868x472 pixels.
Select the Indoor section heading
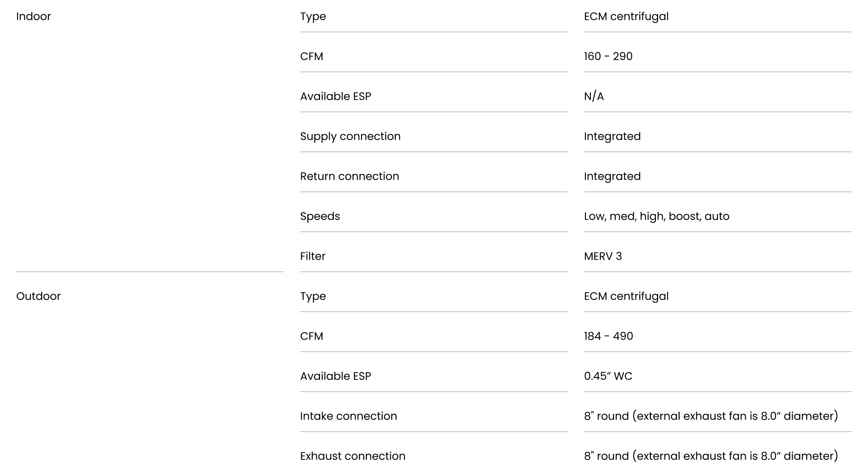(33, 16)
